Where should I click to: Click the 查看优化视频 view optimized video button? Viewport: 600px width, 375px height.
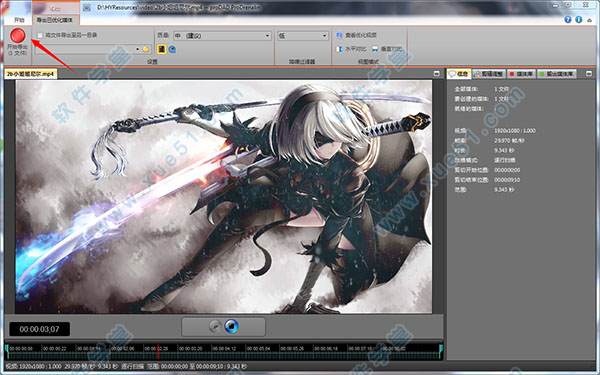pos(356,35)
